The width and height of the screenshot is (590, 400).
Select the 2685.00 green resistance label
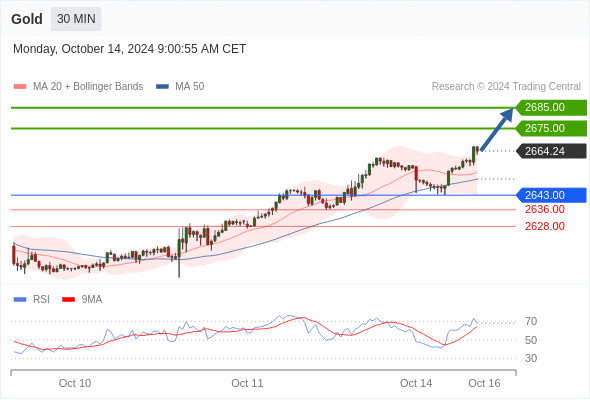(551, 108)
